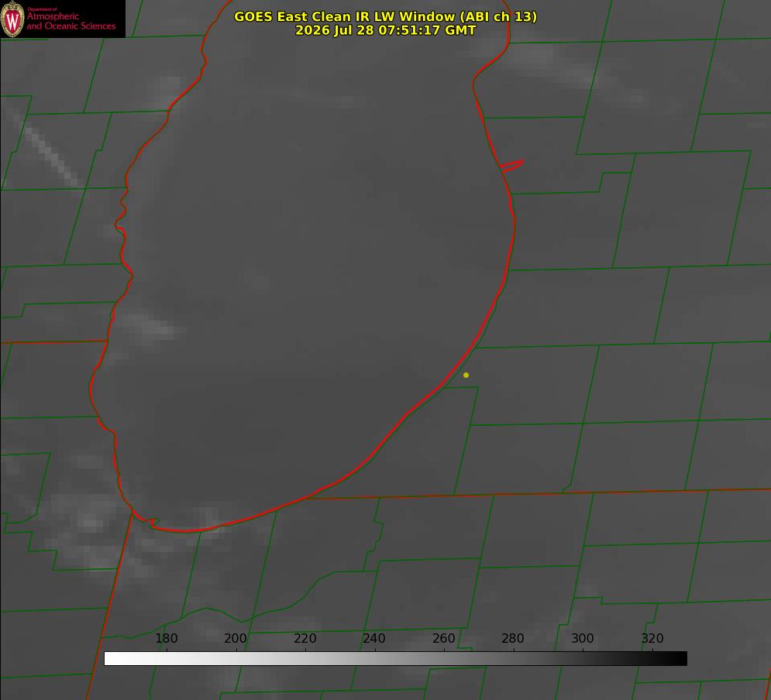Click the 300 label on the color scale
Viewport: 771px width, 700px height.
[583, 638]
